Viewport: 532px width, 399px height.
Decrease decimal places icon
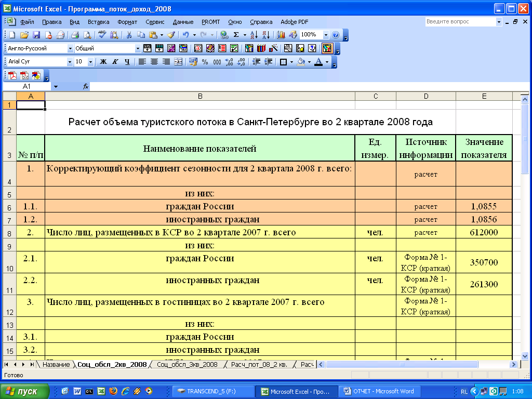(x=241, y=62)
